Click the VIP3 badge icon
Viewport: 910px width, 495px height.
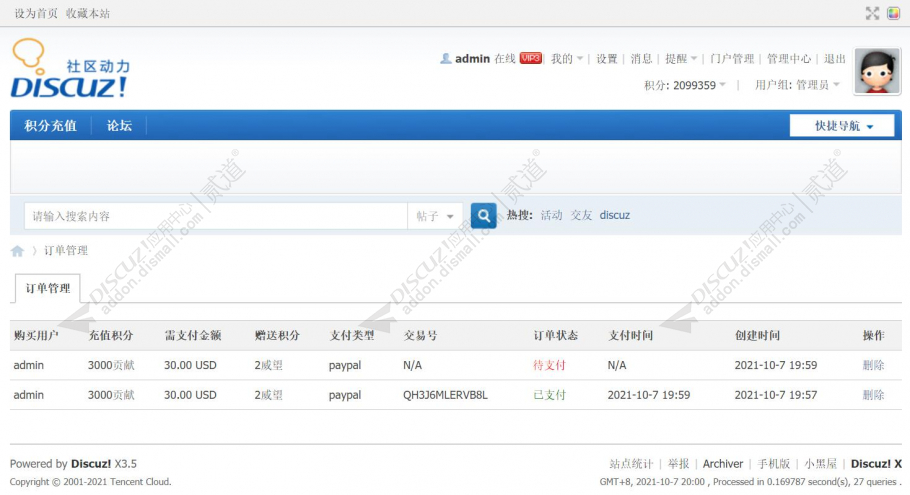(530, 58)
